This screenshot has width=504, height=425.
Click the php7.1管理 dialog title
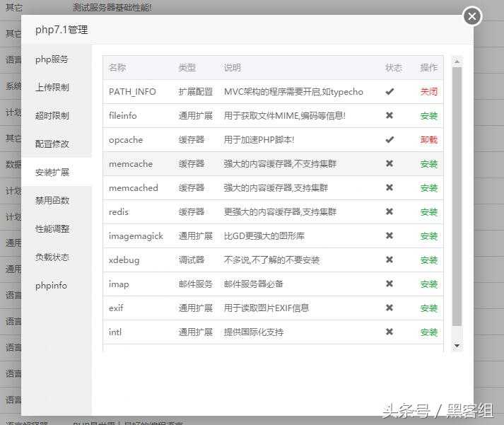[61, 30]
